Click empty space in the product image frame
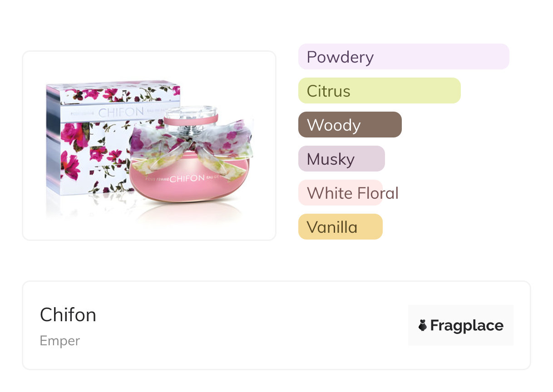The image size is (553, 392). (x=150, y=66)
